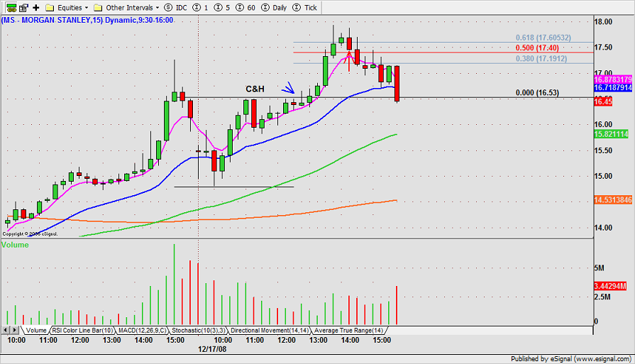
Task: Click the C&H chart annotation
Action: coord(255,89)
